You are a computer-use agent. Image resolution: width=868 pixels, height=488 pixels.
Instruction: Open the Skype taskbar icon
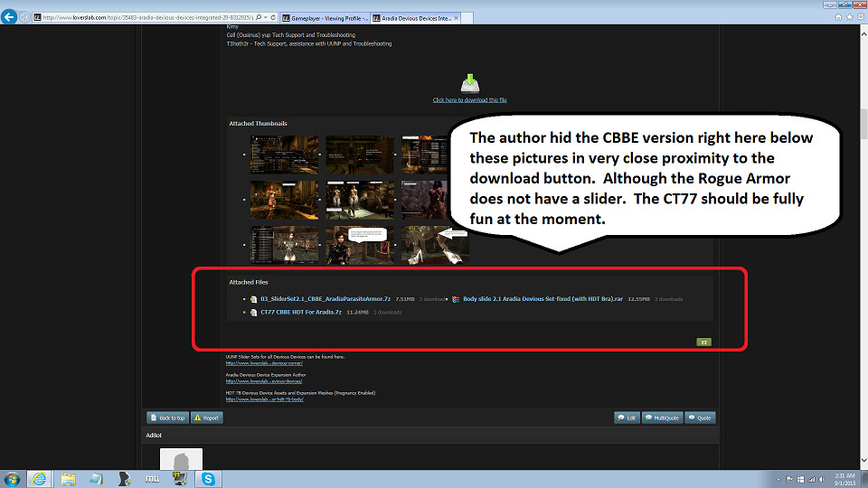click(208, 478)
